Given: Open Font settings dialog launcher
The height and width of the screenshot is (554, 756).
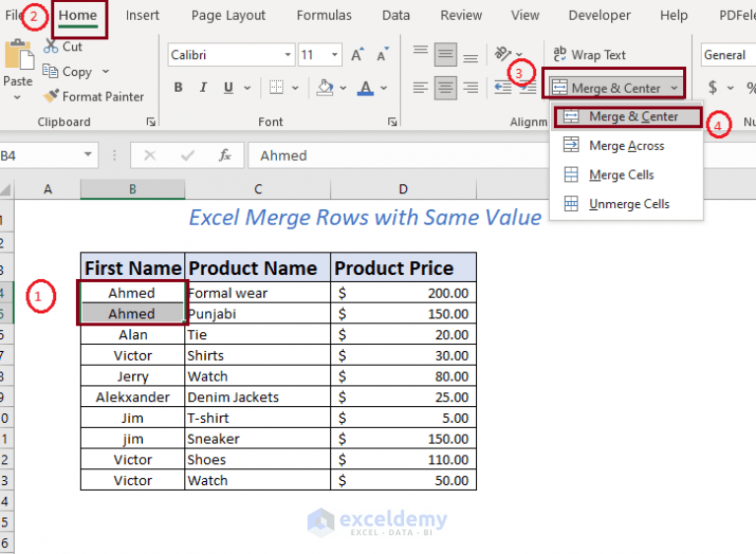Looking at the screenshot, I should coord(392,122).
